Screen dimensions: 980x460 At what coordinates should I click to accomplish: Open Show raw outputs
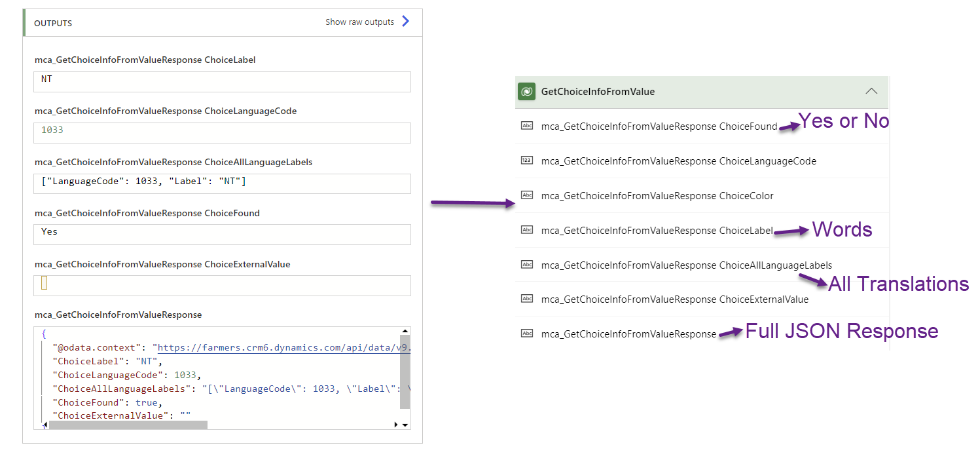(x=360, y=21)
